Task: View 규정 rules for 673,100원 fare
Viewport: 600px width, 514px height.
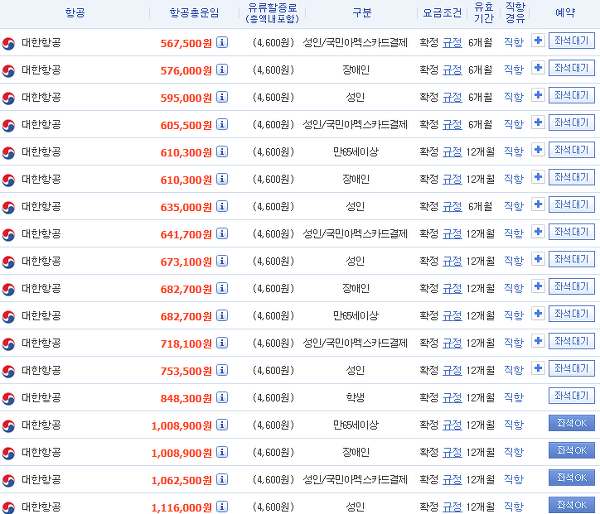Action: [x=452, y=261]
